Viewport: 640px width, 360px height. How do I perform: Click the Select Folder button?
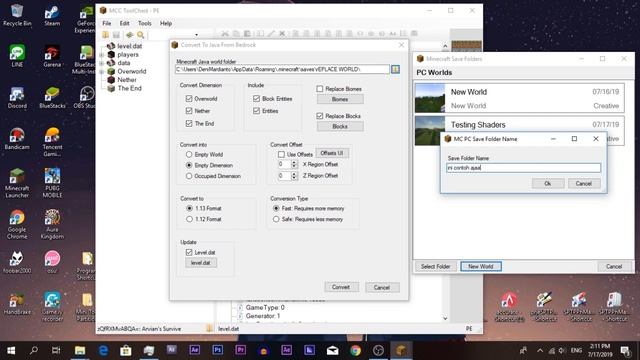point(436,267)
